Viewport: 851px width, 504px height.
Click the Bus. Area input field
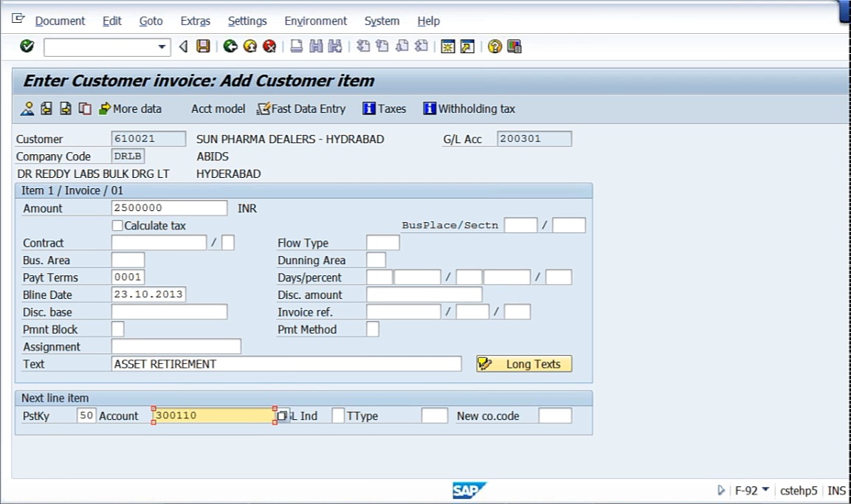[x=128, y=260]
